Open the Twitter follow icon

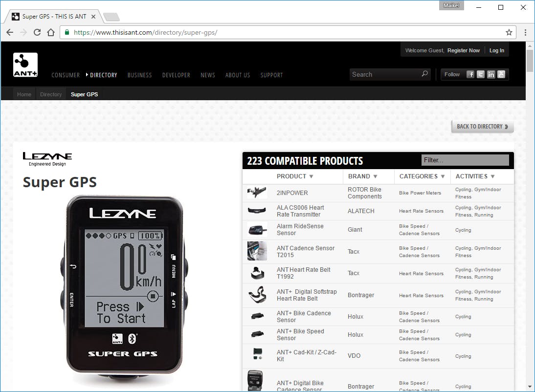[481, 74]
